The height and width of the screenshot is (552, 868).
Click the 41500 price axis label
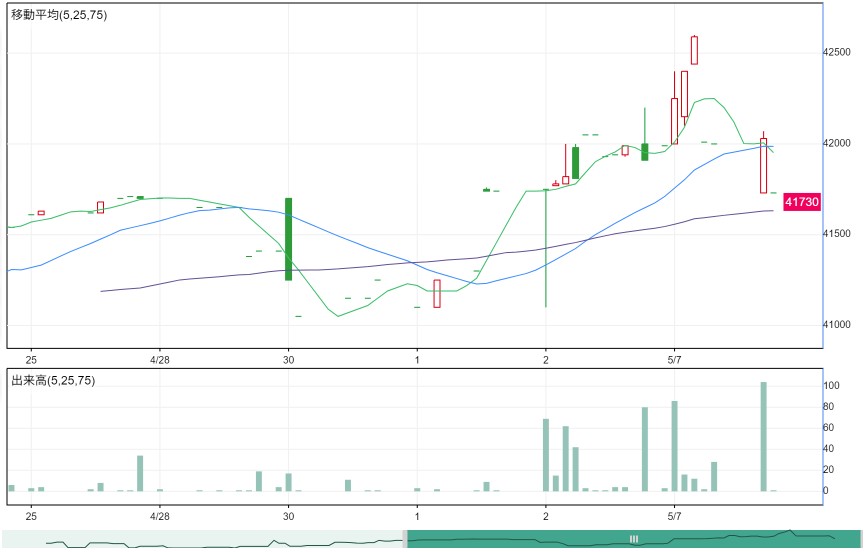[x=836, y=234]
